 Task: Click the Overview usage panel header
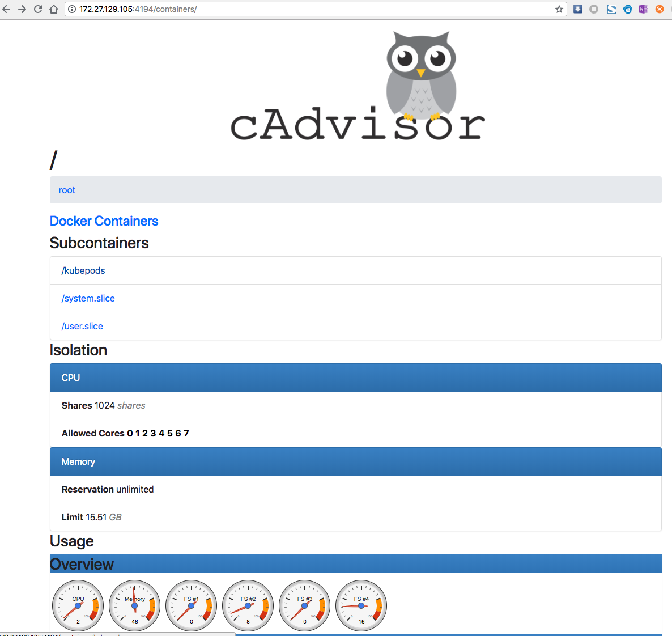click(356, 564)
